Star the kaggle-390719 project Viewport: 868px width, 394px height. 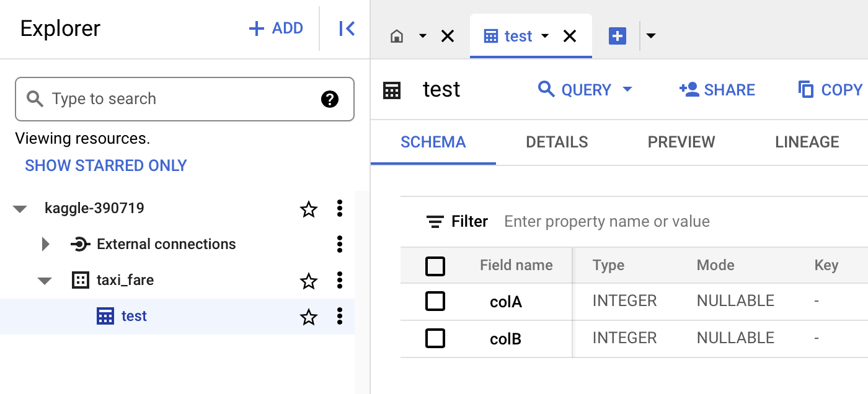[308, 209]
